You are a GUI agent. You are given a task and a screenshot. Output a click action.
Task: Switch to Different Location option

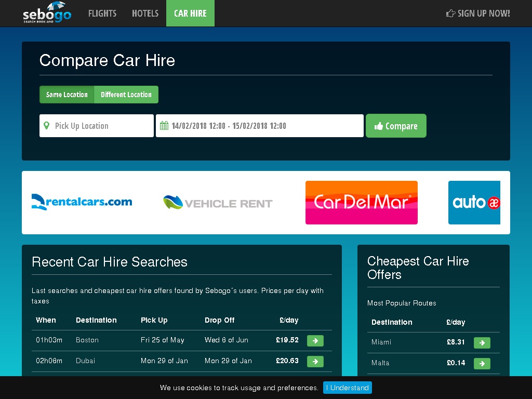click(x=126, y=95)
